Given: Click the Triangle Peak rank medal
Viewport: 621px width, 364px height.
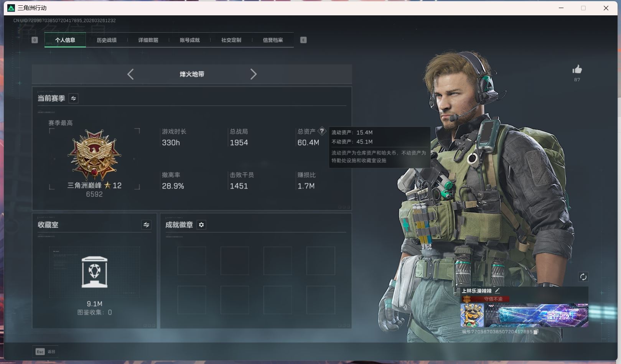Looking at the screenshot, I should 94,155.
